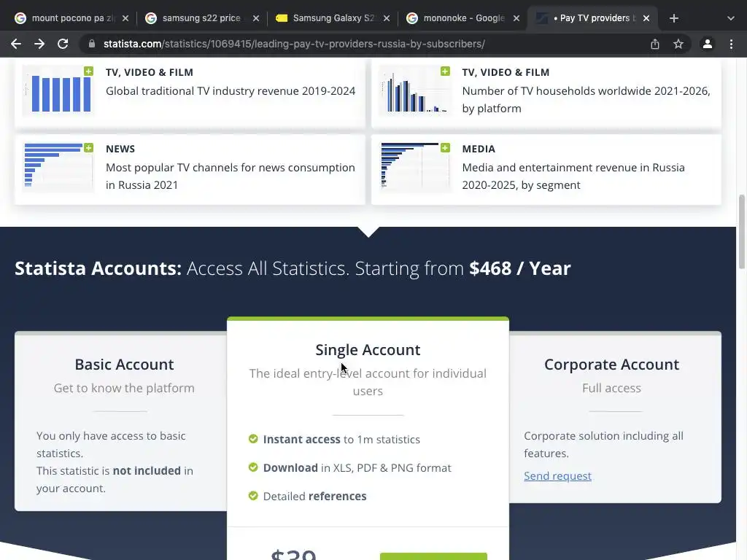Image resolution: width=747 pixels, height=560 pixels.
Task: Close the mononoke Google tab
Action: 516,18
